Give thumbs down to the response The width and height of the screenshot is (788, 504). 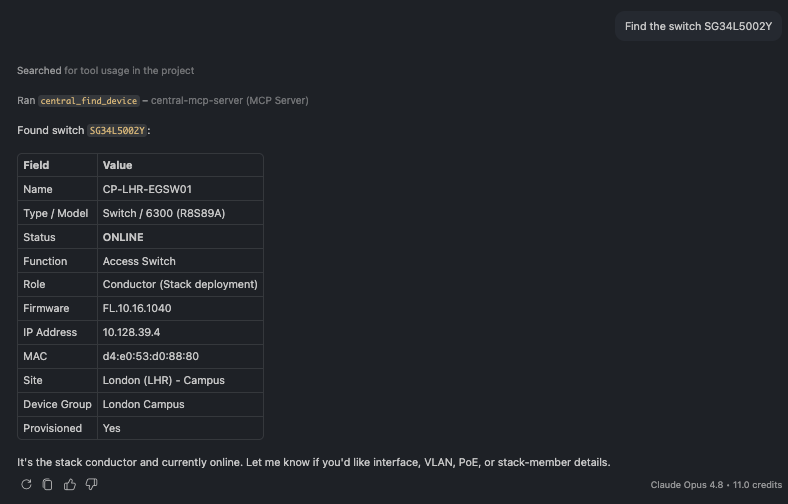(x=91, y=484)
